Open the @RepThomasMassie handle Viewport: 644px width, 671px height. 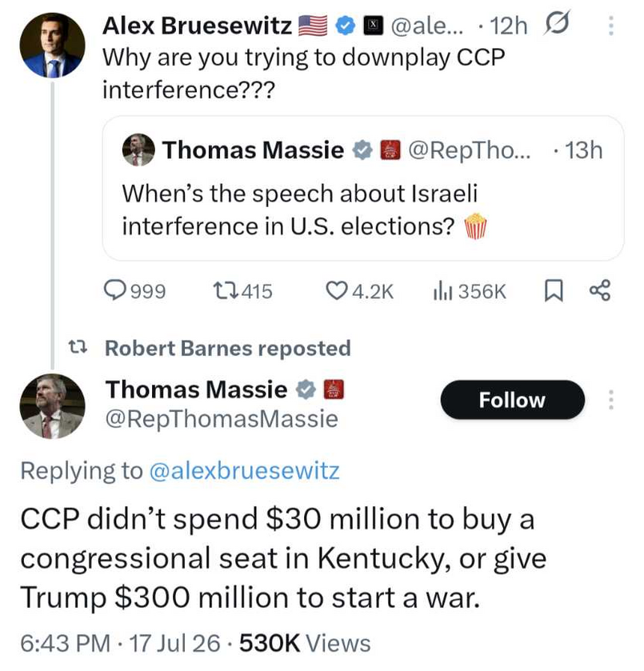point(222,418)
